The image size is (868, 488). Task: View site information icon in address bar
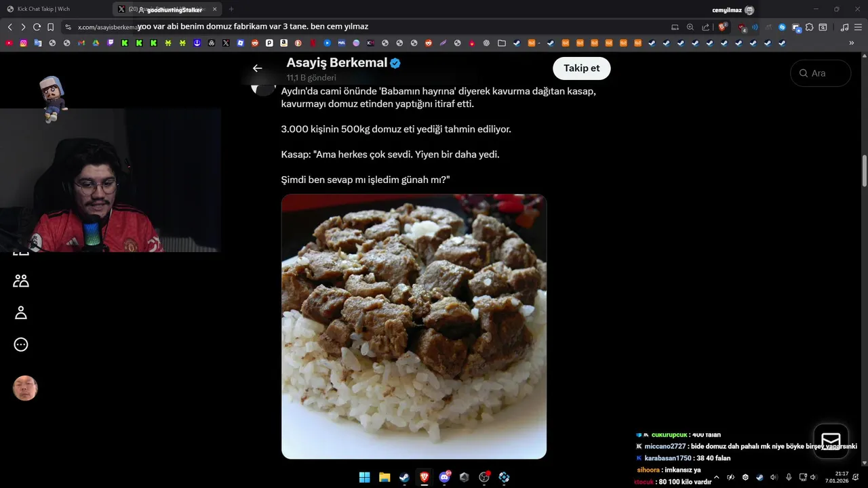coord(68,27)
